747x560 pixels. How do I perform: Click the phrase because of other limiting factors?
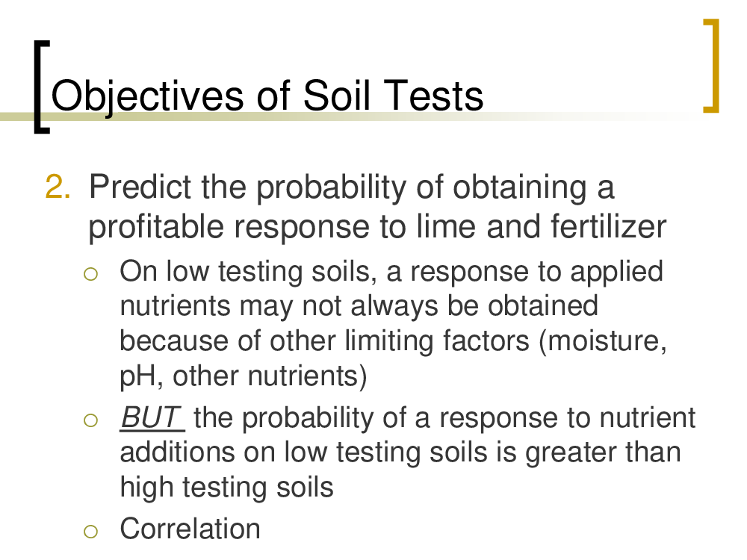pyautogui.click(x=324, y=341)
